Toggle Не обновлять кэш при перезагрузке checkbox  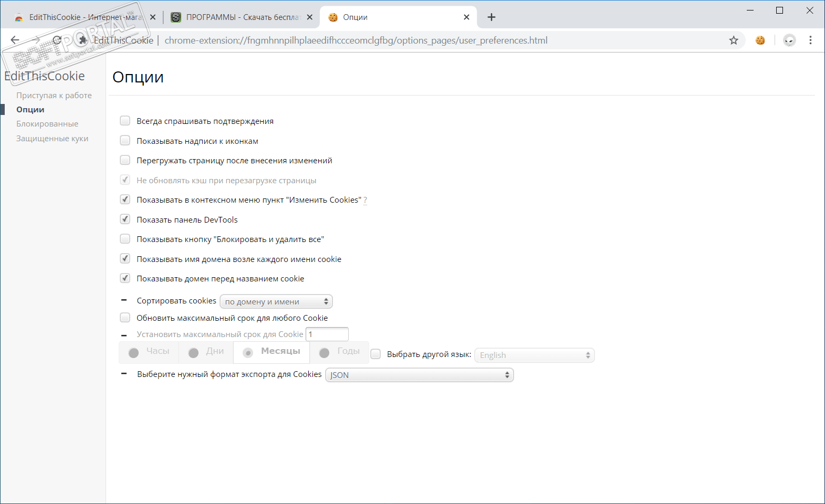pyautogui.click(x=125, y=180)
